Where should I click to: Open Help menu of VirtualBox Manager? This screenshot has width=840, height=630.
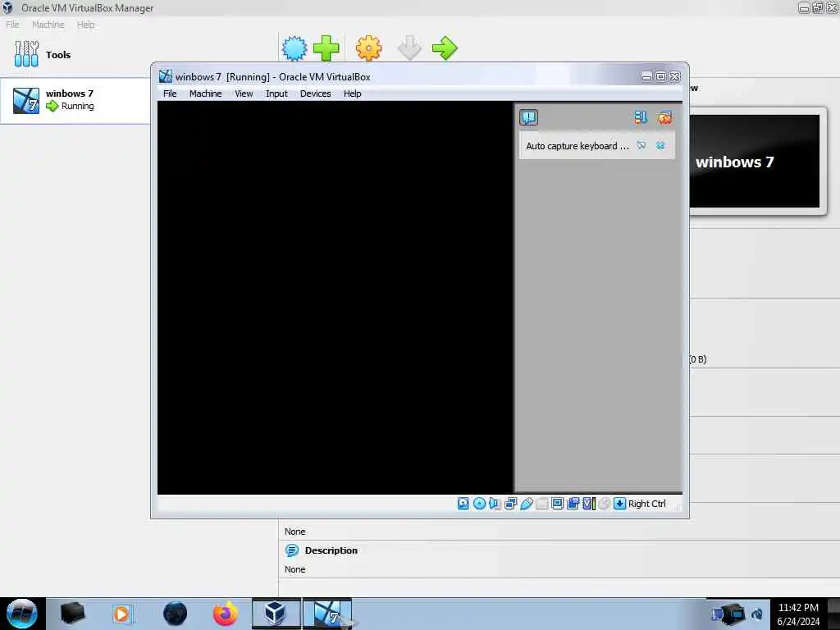(85, 25)
